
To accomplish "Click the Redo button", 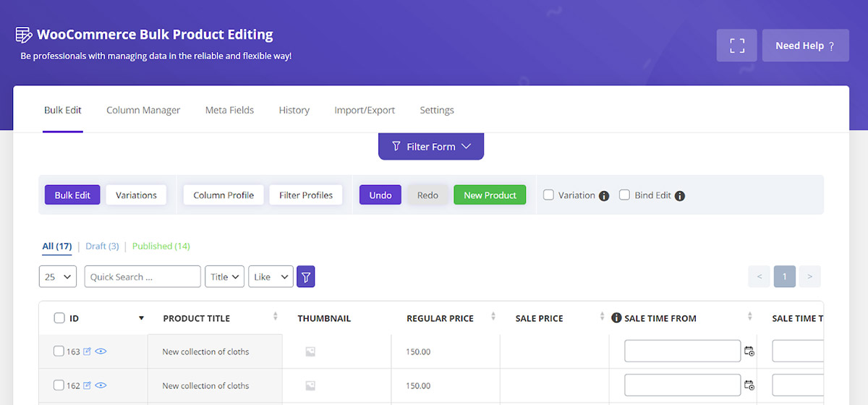I will click(427, 195).
